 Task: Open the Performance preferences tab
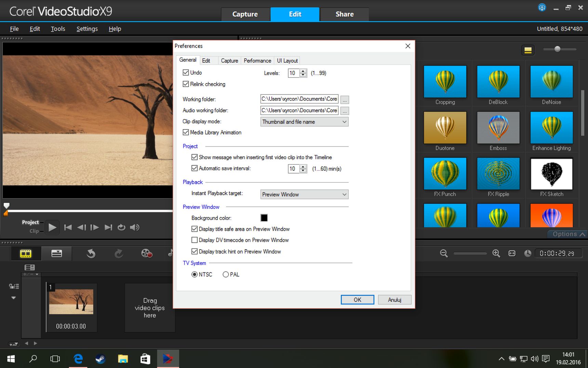[x=257, y=61]
